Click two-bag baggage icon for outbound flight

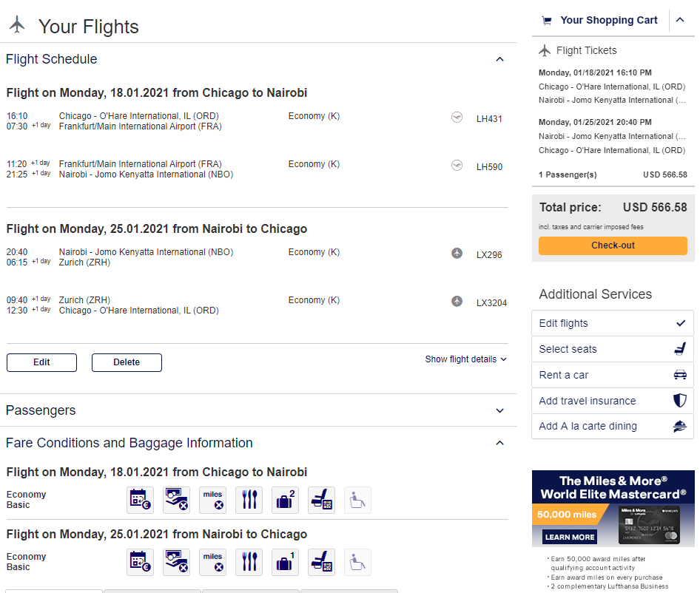click(286, 500)
